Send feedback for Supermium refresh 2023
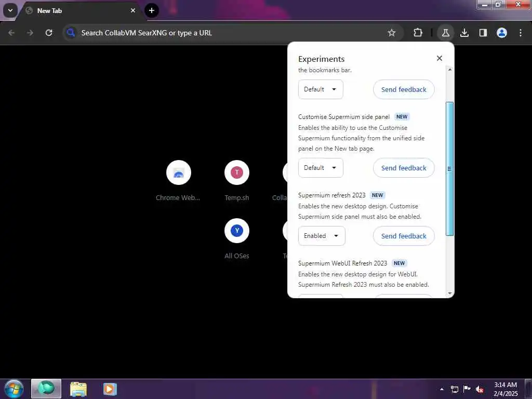Viewport: 532px width, 399px height. (x=404, y=236)
